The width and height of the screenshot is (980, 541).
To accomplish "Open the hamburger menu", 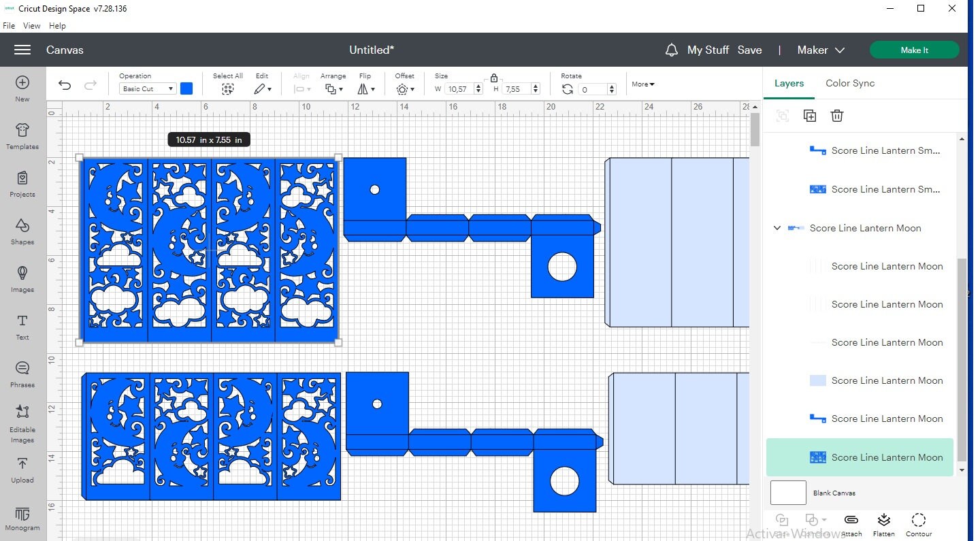I will tap(22, 50).
